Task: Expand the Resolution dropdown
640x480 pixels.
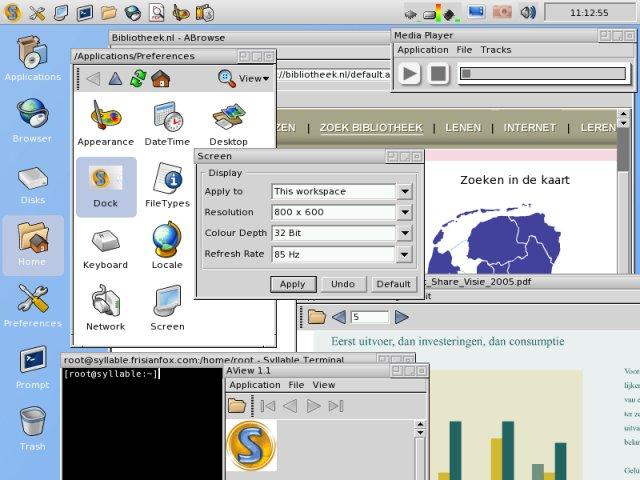Action: (x=405, y=212)
